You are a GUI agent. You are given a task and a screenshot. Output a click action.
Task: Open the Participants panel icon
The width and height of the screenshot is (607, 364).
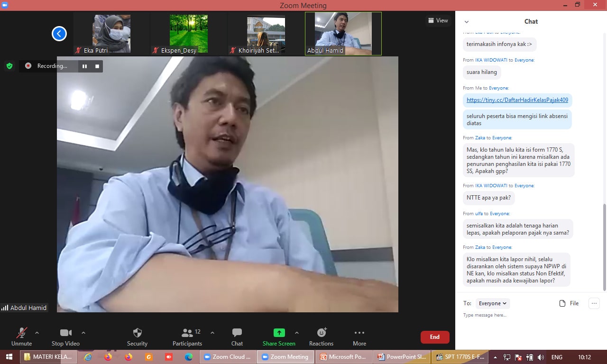click(187, 333)
